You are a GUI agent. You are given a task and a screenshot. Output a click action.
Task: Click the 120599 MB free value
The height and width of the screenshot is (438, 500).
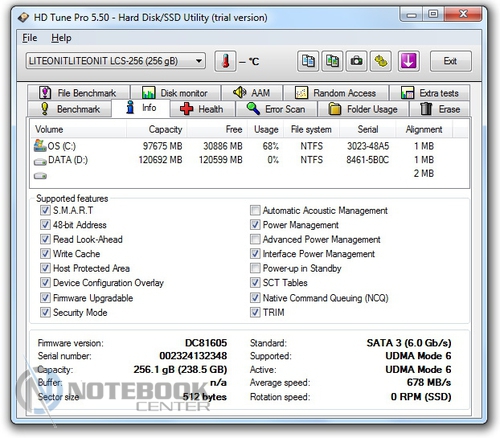pos(220,160)
